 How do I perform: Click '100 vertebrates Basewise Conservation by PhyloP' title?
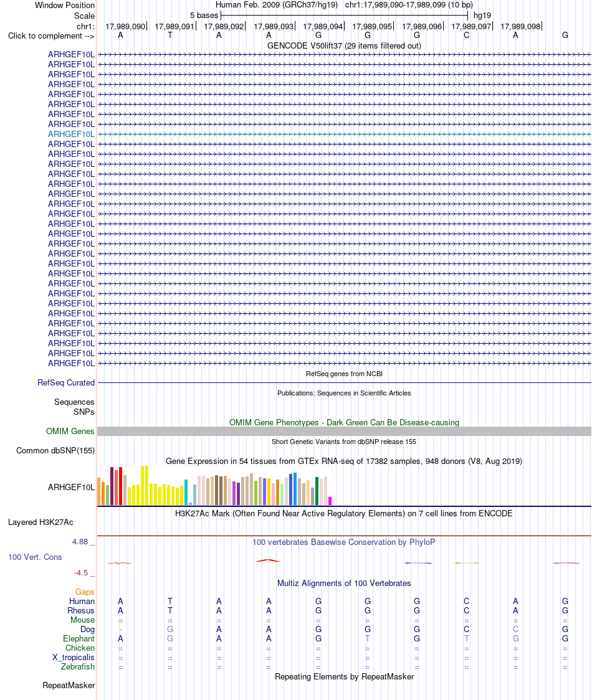click(x=344, y=542)
